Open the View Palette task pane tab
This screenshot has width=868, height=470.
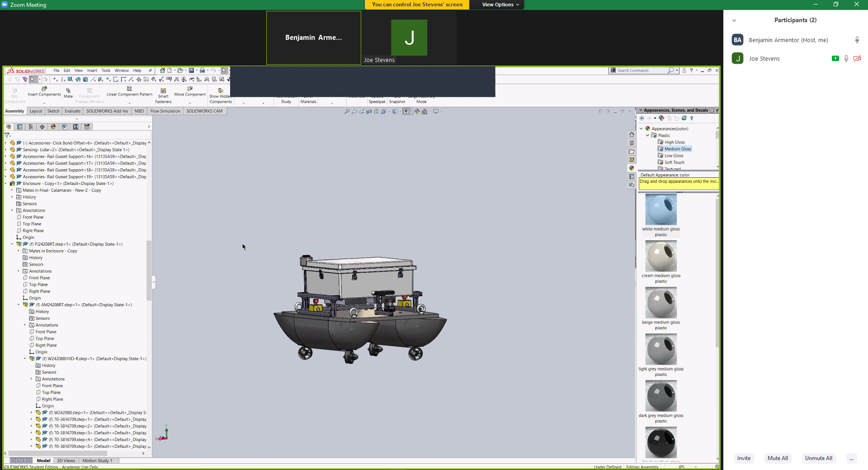point(632,160)
